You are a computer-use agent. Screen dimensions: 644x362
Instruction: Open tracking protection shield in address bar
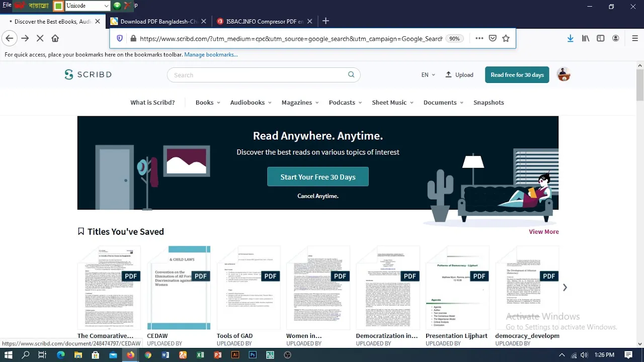[120, 38]
